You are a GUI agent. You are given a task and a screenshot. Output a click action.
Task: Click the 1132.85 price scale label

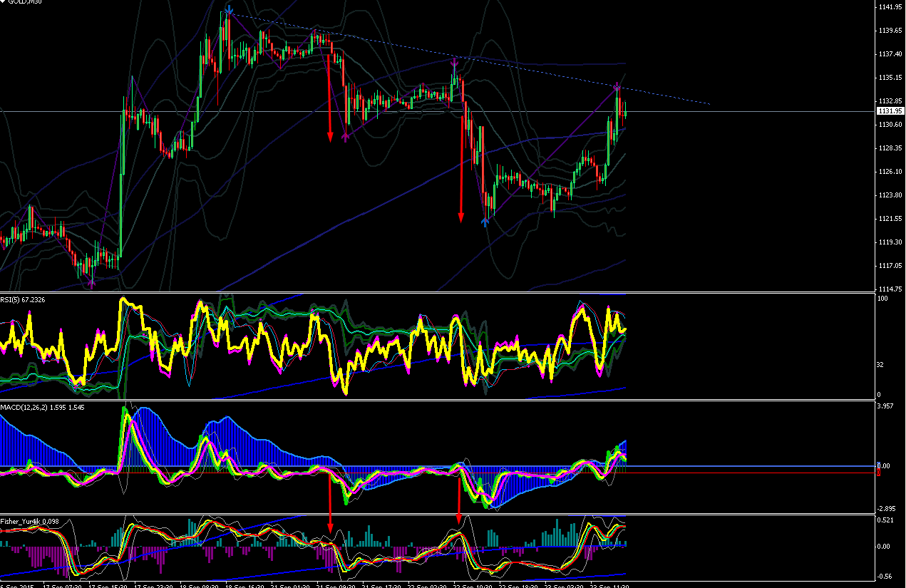(x=892, y=101)
